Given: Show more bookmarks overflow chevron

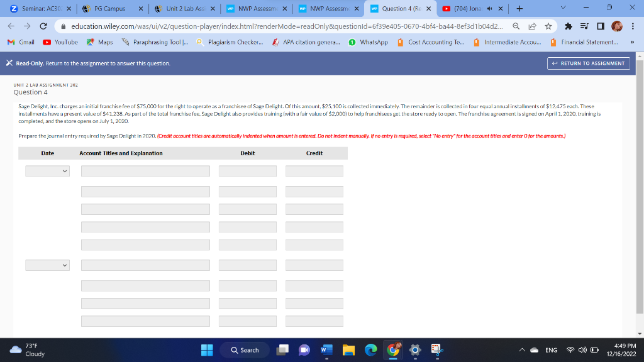Looking at the screenshot, I should click(632, 42).
